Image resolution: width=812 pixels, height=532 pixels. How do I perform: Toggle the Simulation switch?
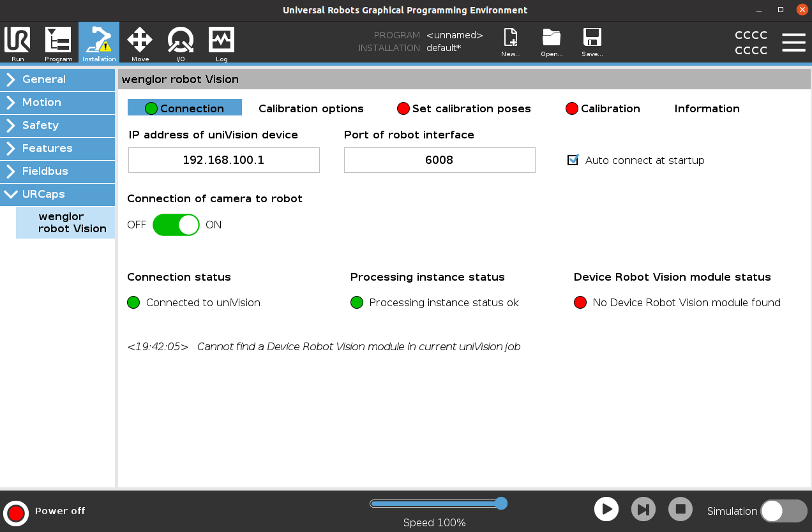coord(784,511)
